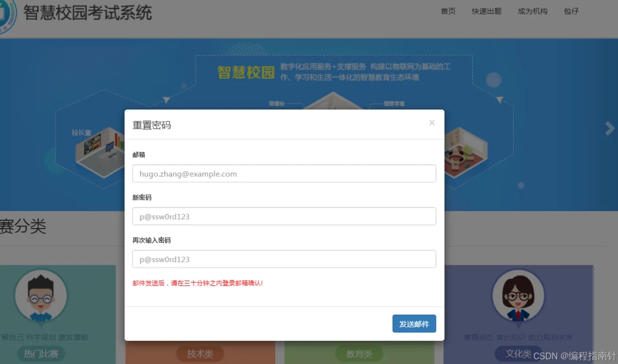Open the 首页 nav link
Screen dimensions: 618x364
pyautogui.click(x=448, y=11)
